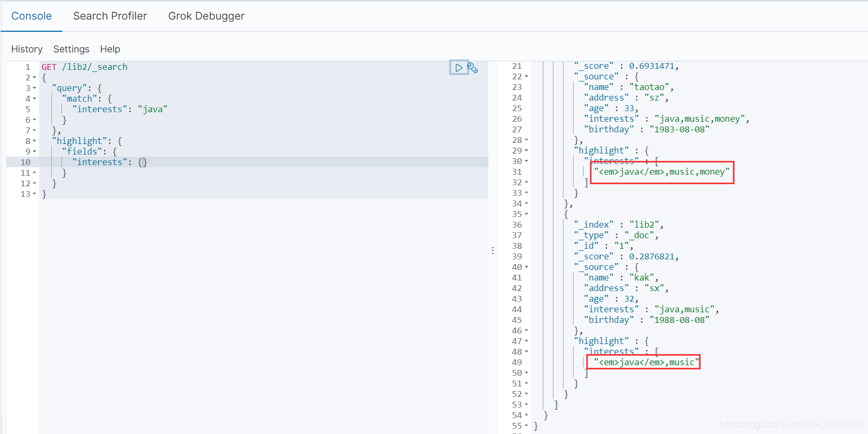Collapse the "match" block at line 4
868x434 pixels.
point(34,99)
